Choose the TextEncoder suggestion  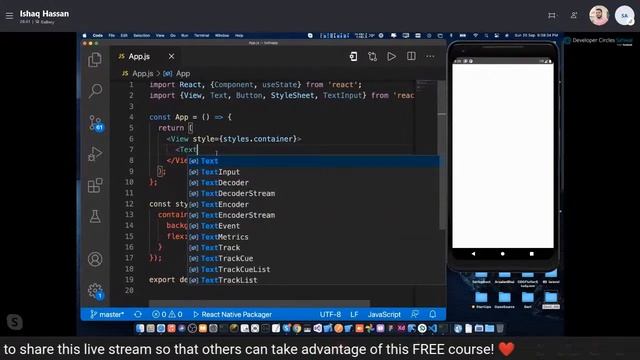[313, 204]
